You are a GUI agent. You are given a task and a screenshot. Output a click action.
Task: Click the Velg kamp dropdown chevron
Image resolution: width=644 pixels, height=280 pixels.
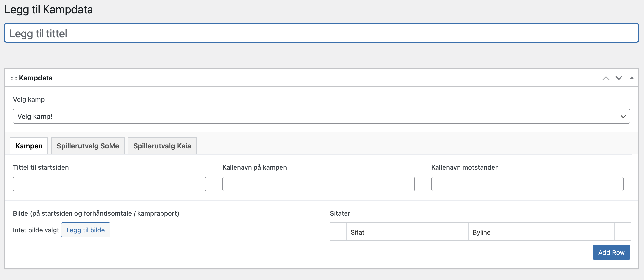coord(623,117)
